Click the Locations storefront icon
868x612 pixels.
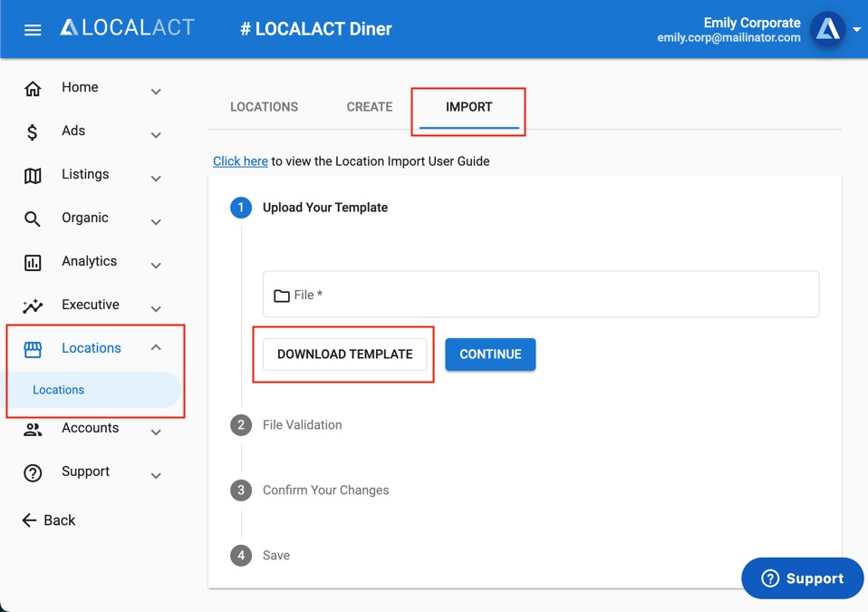33,349
